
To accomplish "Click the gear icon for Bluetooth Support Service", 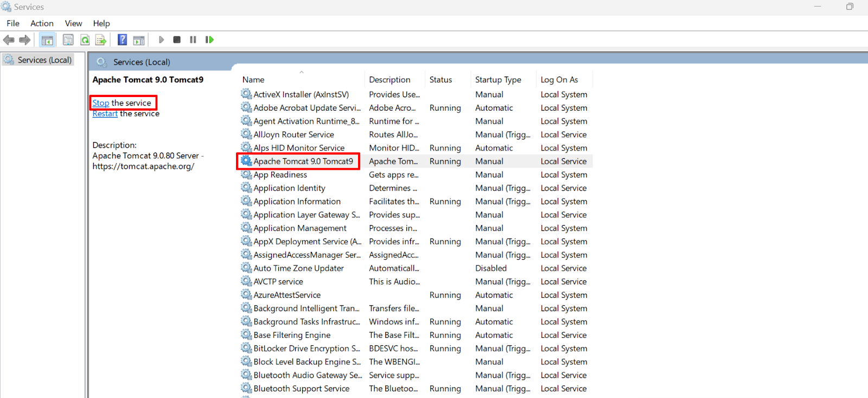I will coord(246,388).
